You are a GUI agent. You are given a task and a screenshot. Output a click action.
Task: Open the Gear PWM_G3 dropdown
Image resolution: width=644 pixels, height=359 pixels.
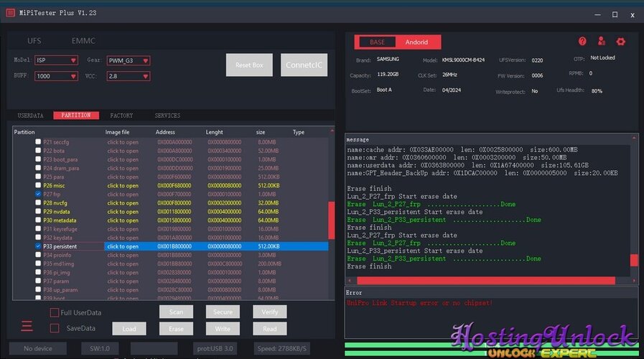coord(129,60)
